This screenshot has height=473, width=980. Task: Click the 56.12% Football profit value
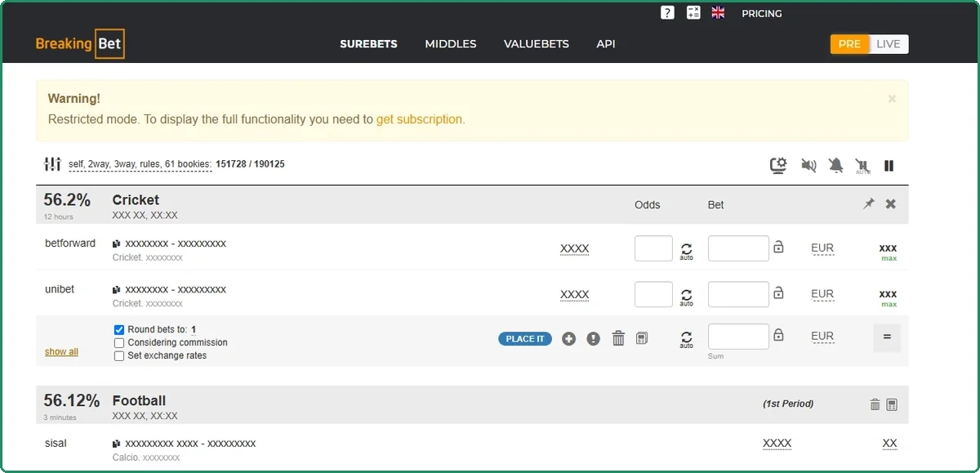click(x=72, y=400)
